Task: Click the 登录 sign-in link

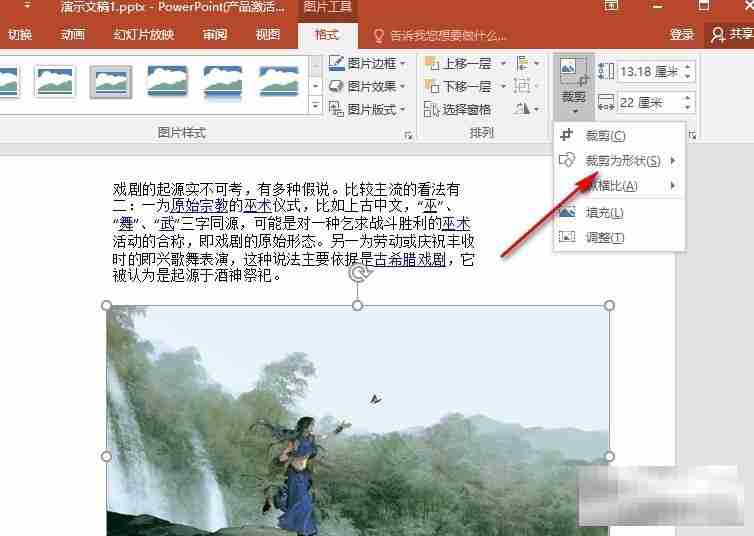Action: (682, 34)
